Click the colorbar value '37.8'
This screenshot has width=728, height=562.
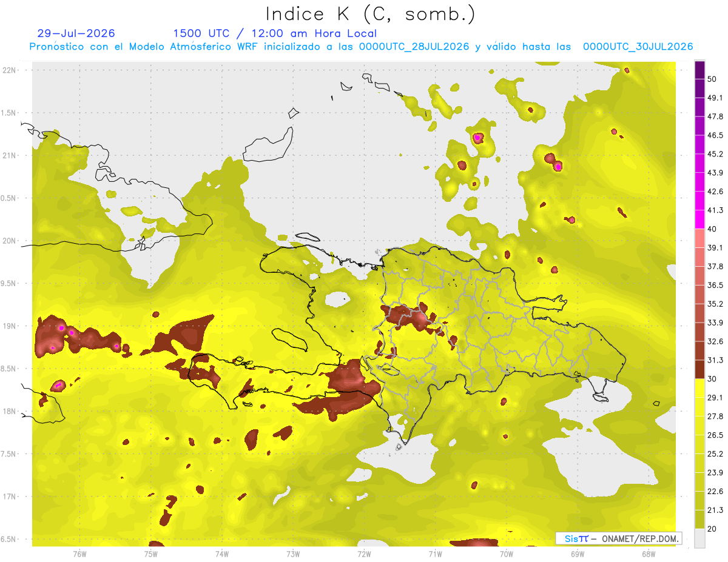click(x=715, y=266)
